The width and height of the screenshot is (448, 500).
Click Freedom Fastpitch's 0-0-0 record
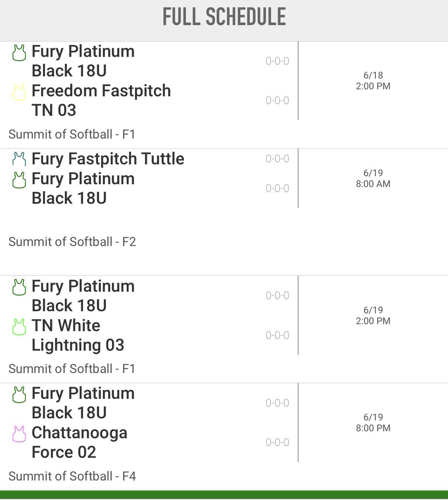pyautogui.click(x=277, y=100)
